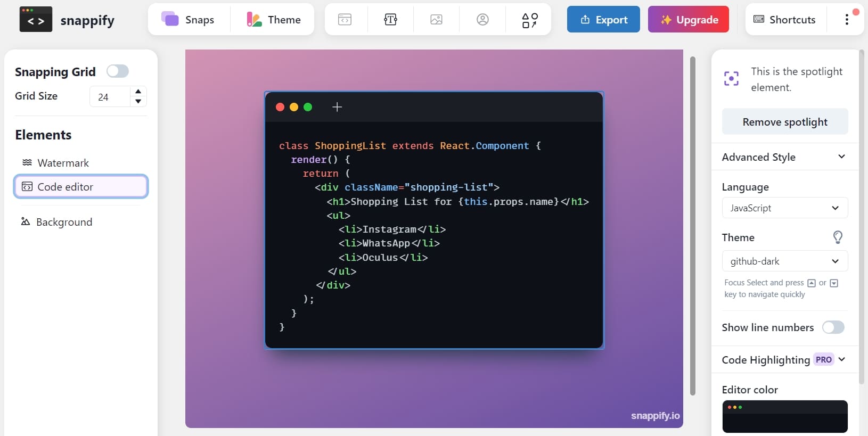Select the Watermark element in list
This screenshot has height=436, width=868.
63,163
